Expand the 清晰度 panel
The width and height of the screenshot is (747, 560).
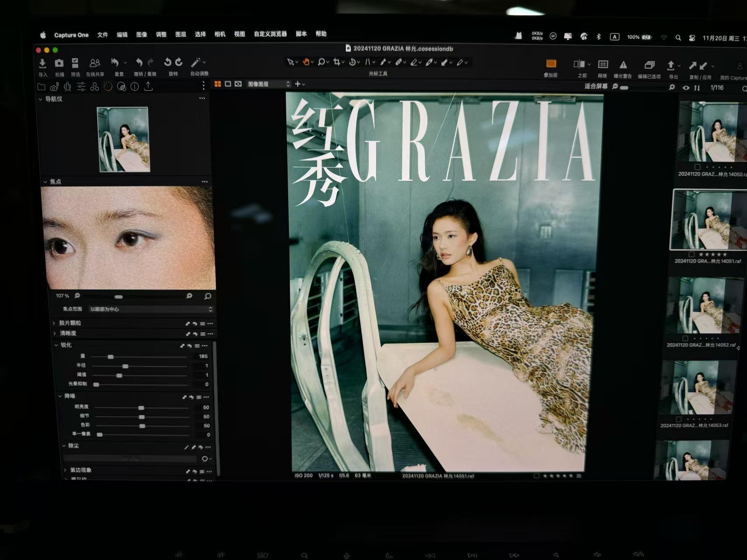(54, 334)
